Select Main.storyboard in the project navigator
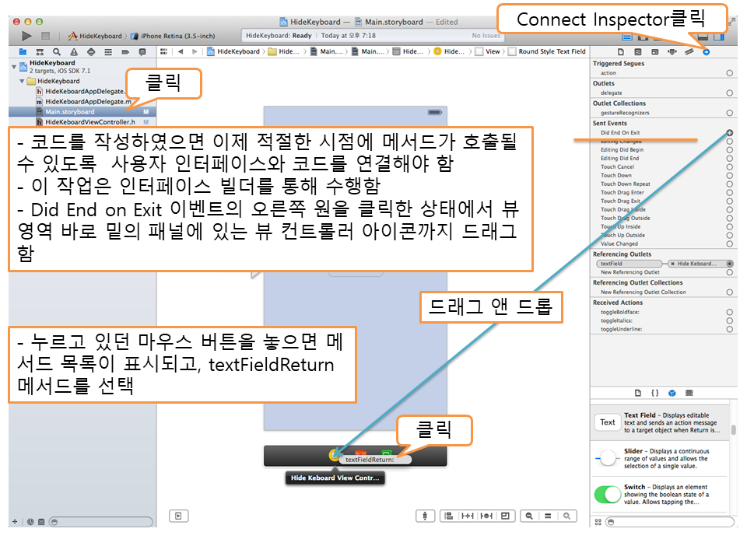 (69, 112)
